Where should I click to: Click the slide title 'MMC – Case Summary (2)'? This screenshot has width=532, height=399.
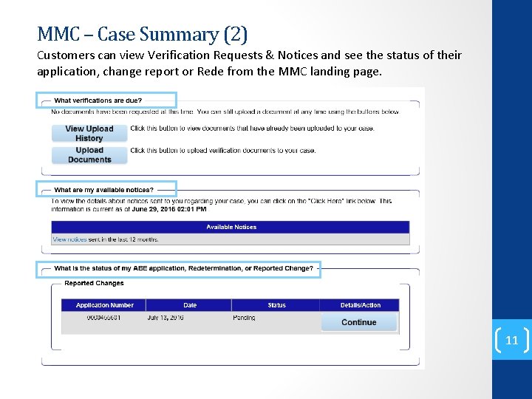click(x=142, y=34)
